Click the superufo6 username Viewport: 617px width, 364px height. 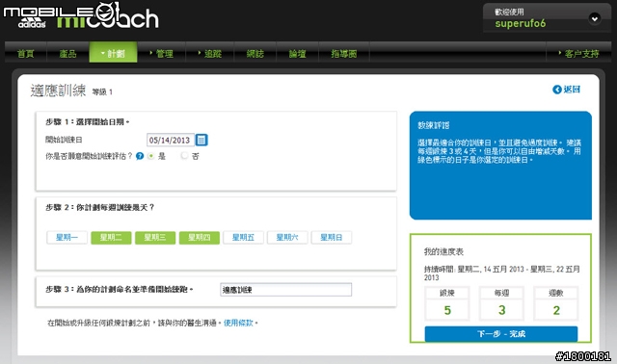tap(521, 23)
